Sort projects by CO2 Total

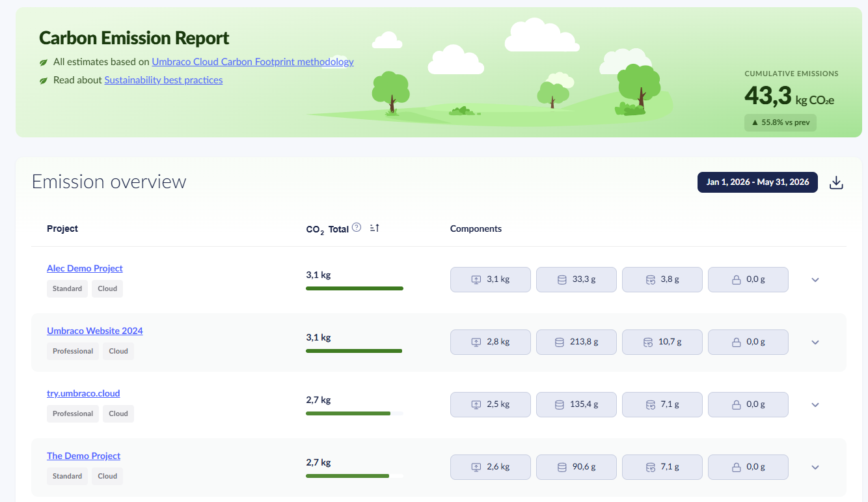pos(374,228)
